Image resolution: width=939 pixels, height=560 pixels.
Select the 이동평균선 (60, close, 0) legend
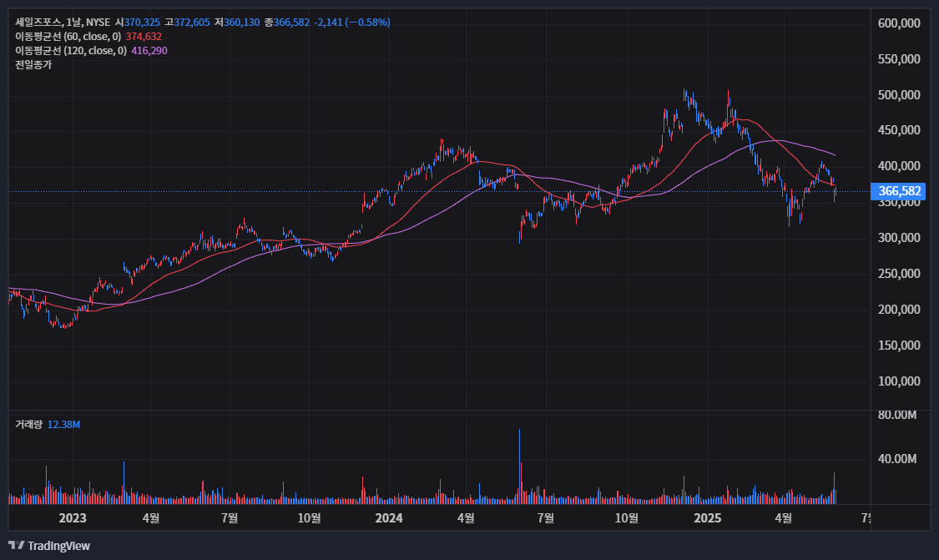68,37
